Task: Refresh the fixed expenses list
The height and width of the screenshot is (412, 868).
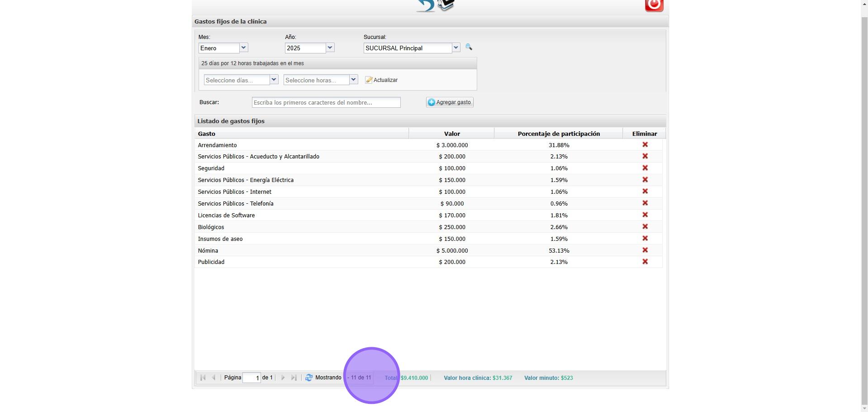Action: [309, 378]
